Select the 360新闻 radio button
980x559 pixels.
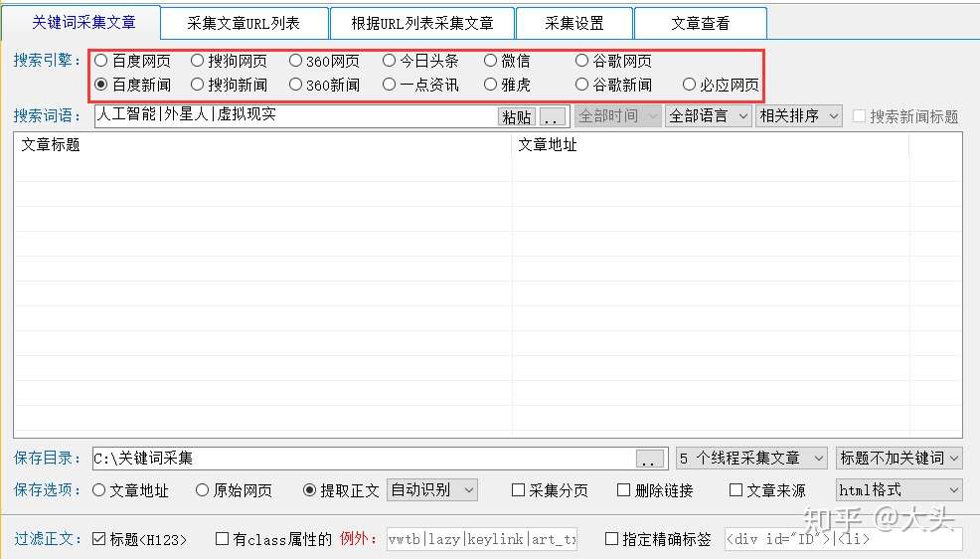point(295,84)
